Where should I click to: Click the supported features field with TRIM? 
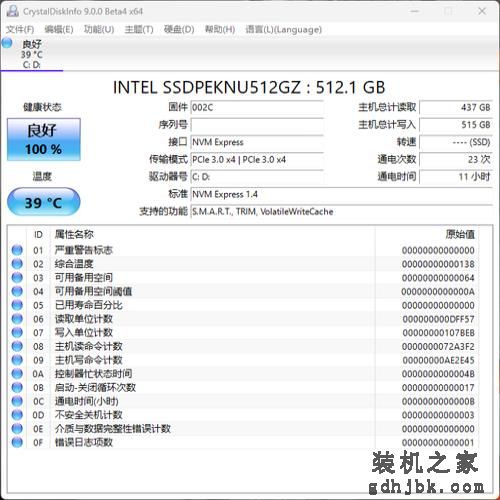pyautogui.click(x=342, y=212)
